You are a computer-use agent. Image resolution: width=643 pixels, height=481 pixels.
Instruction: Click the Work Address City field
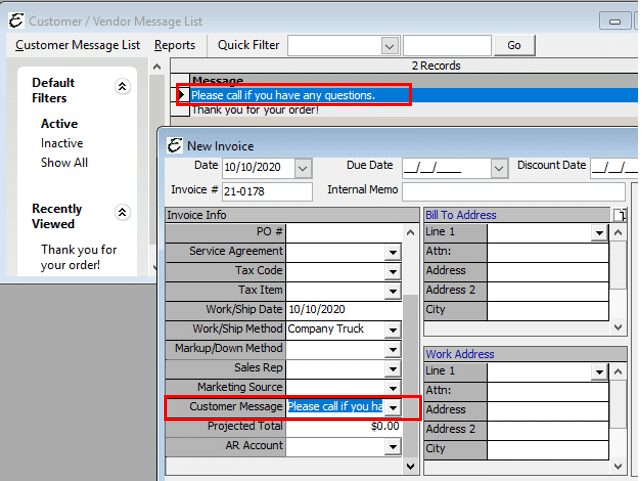547,449
